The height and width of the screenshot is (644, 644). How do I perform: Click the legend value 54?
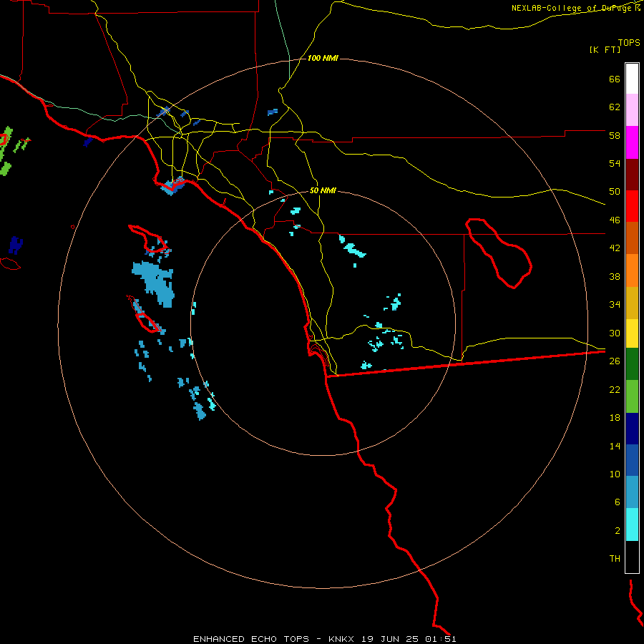click(615, 163)
